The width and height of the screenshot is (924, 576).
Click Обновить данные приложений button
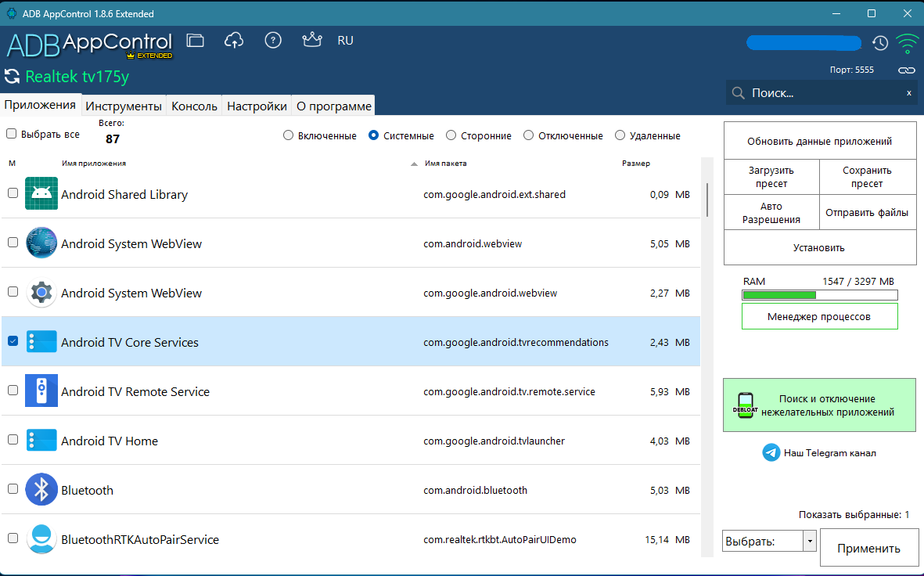pyautogui.click(x=820, y=141)
